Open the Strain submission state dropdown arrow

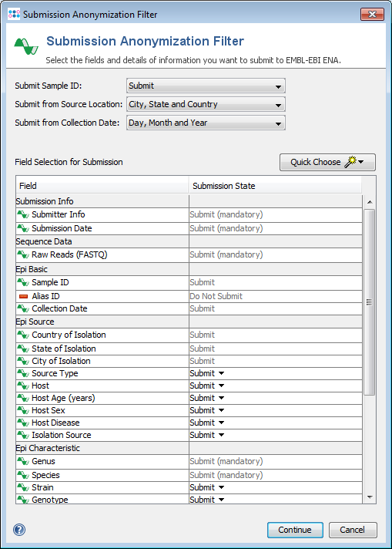pyautogui.click(x=221, y=487)
